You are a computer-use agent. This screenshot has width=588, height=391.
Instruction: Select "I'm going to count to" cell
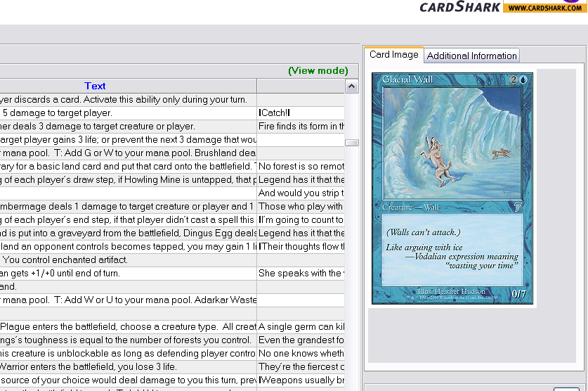[301, 220]
